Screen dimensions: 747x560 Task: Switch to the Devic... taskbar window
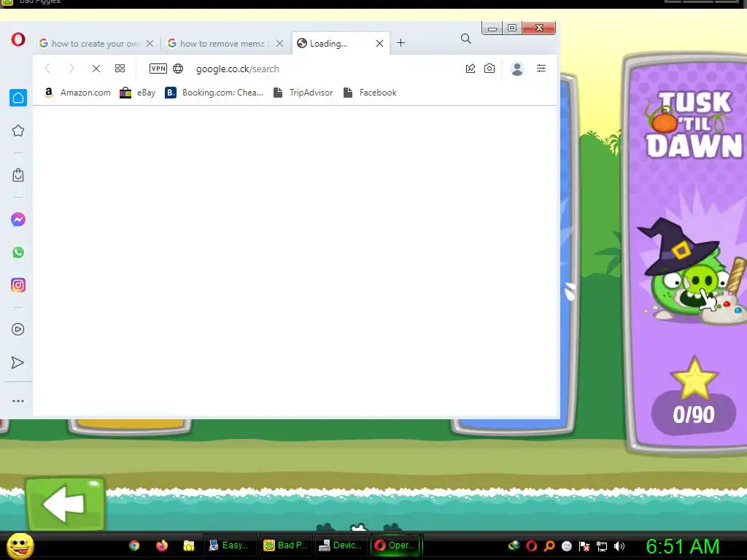point(341,545)
